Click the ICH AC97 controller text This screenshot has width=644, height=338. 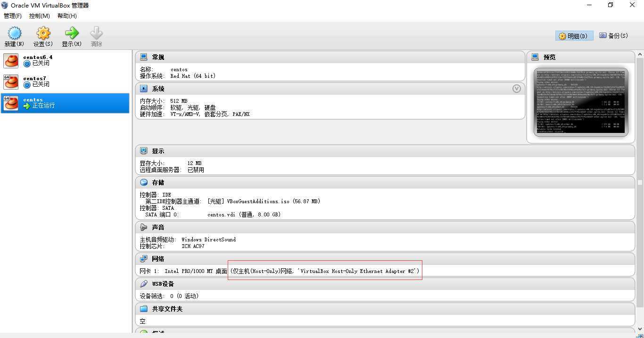point(193,246)
